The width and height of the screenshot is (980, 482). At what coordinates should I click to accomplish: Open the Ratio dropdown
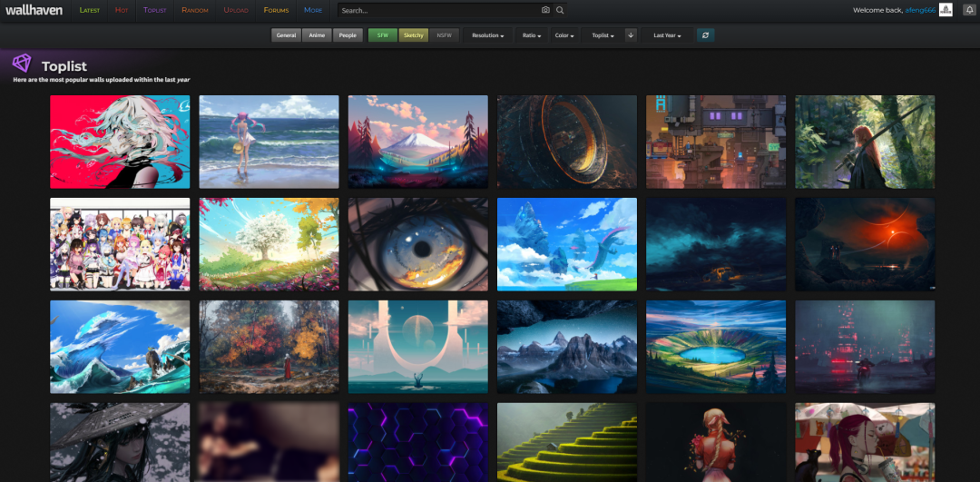click(532, 35)
